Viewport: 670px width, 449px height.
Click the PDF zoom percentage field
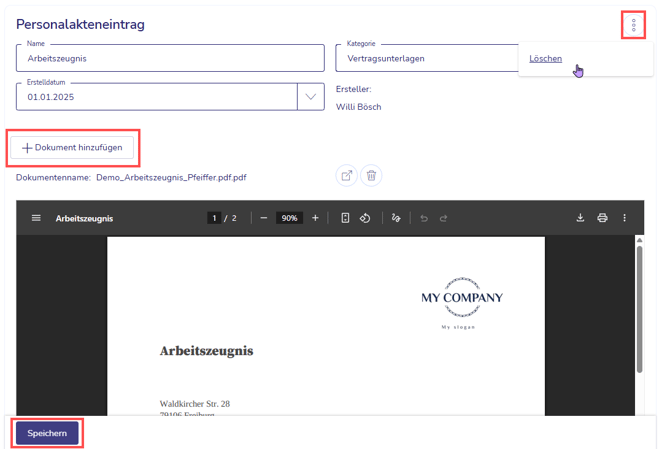click(289, 218)
